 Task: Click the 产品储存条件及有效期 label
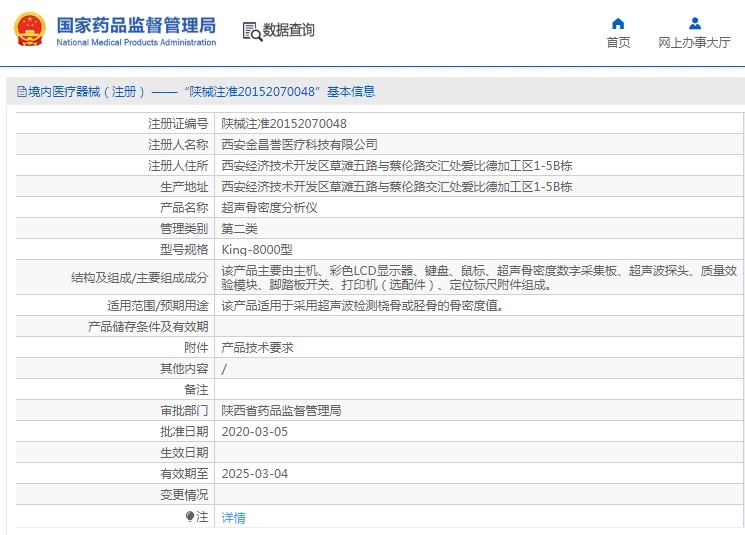click(148, 326)
